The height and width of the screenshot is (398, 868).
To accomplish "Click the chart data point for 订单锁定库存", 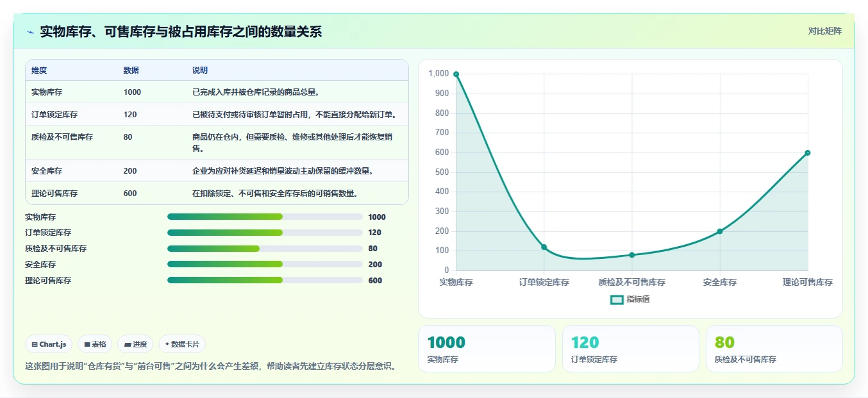I will [x=544, y=247].
